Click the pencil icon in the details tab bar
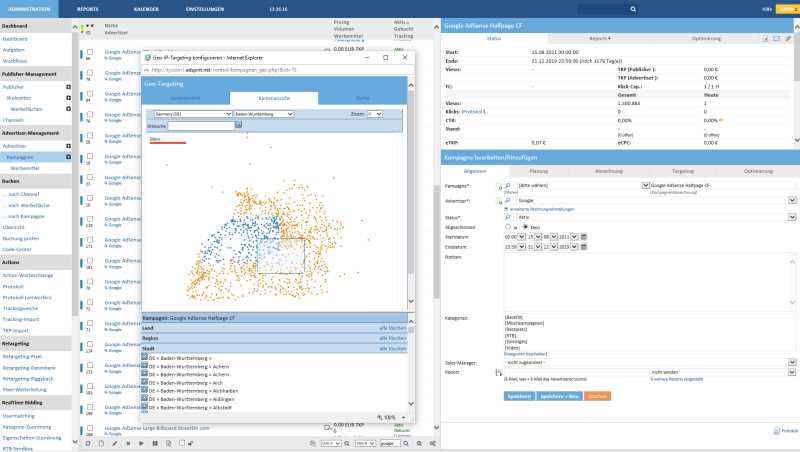 click(788, 38)
